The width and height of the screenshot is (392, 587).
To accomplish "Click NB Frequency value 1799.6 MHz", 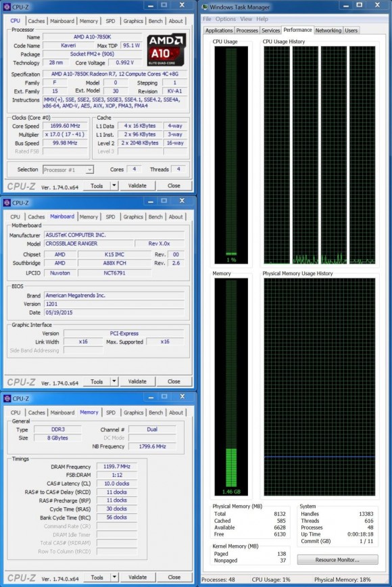I will (x=152, y=446).
